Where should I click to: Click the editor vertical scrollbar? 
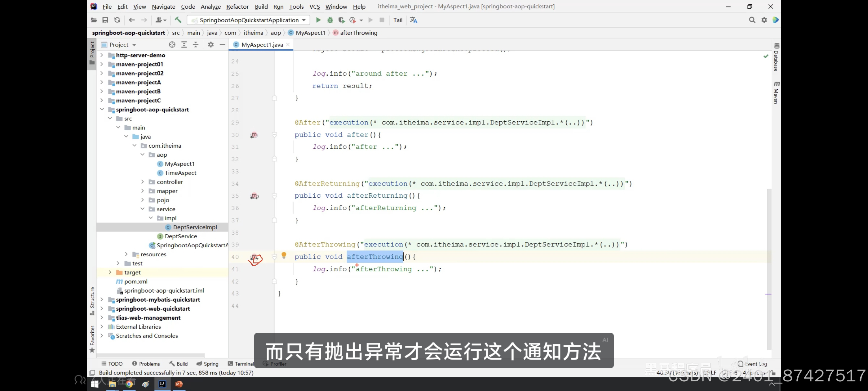click(x=768, y=270)
